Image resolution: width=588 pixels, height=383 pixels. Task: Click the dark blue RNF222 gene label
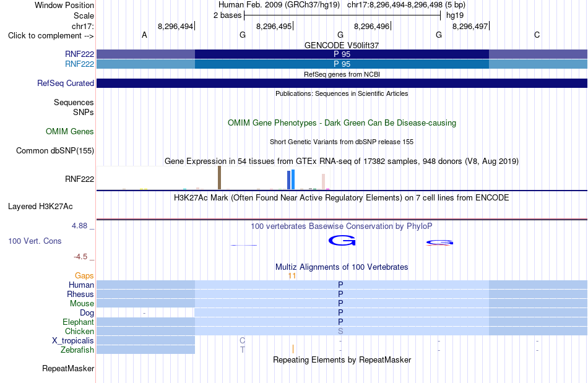coord(79,54)
